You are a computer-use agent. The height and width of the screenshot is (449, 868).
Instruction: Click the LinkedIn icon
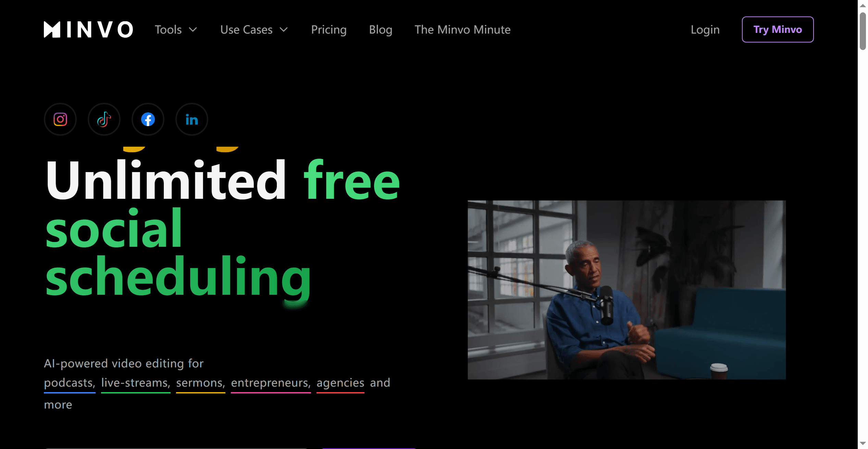[192, 119]
